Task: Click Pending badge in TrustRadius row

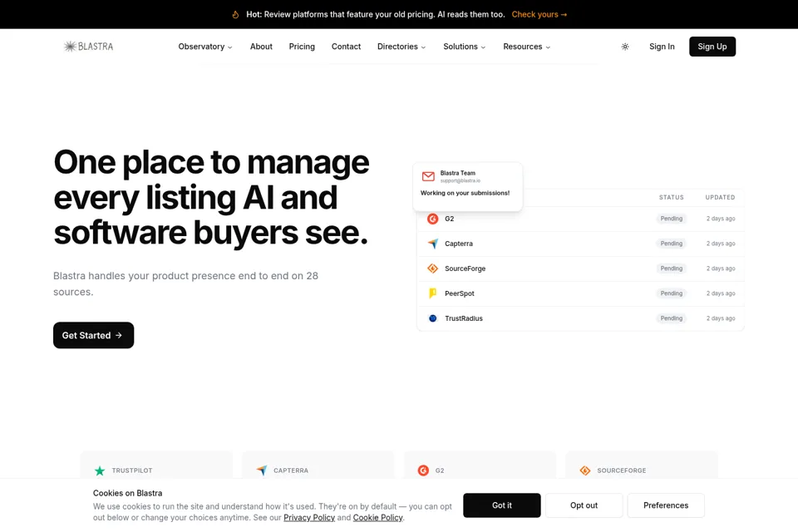Action: tap(672, 318)
